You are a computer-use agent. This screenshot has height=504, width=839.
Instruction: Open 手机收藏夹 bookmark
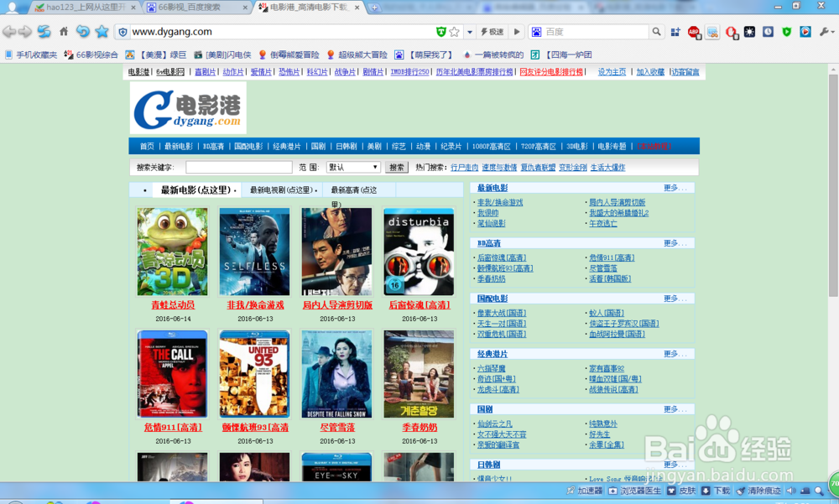(x=31, y=55)
